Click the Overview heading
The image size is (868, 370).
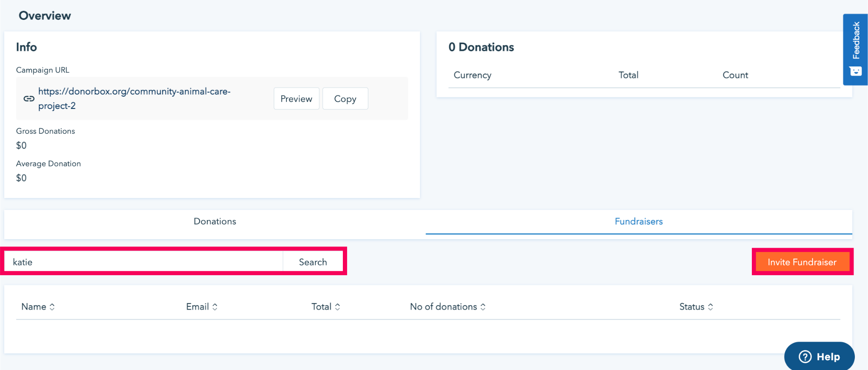tap(45, 16)
